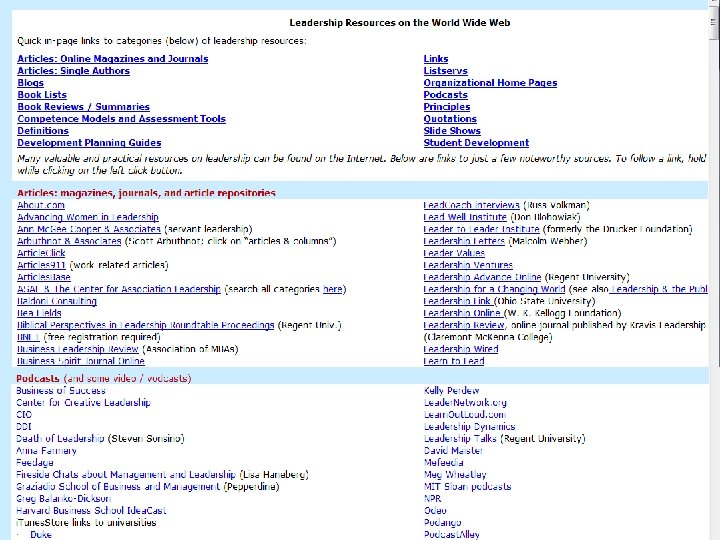Open the Learn to Lead link
Image resolution: width=720 pixels, height=540 pixels.
pos(454,360)
